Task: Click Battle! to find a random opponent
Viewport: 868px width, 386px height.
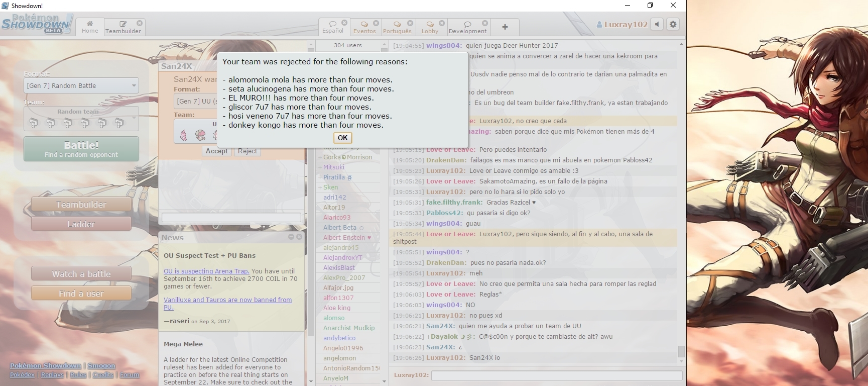Action: pyautogui.click(x=81, y=149)
